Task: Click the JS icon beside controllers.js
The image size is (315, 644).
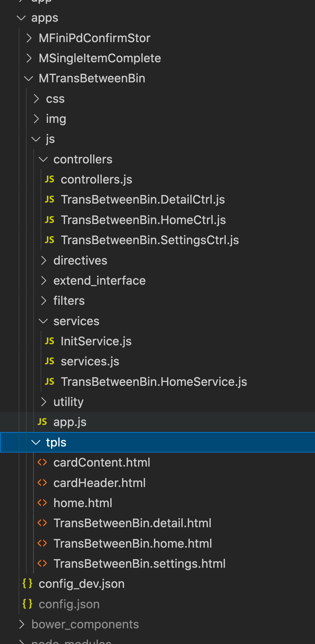Action: coord(49,179)
